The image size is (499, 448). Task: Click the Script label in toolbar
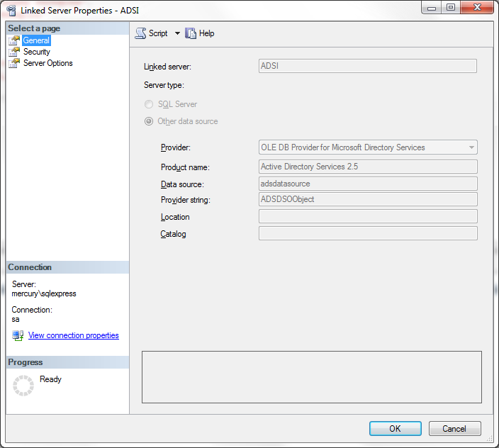click(x=158, y=33)
